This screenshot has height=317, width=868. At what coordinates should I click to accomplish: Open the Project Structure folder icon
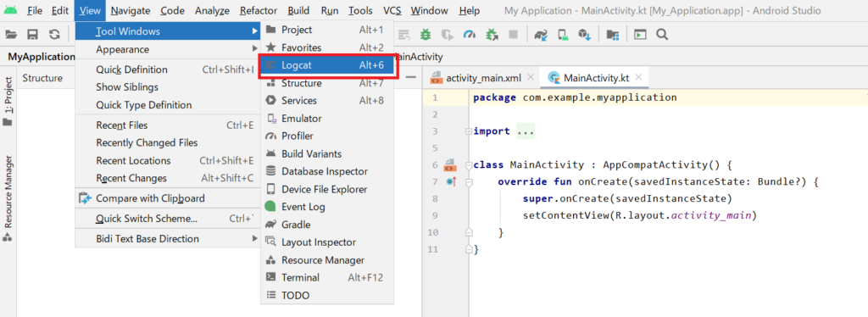[x=612, y=35]
